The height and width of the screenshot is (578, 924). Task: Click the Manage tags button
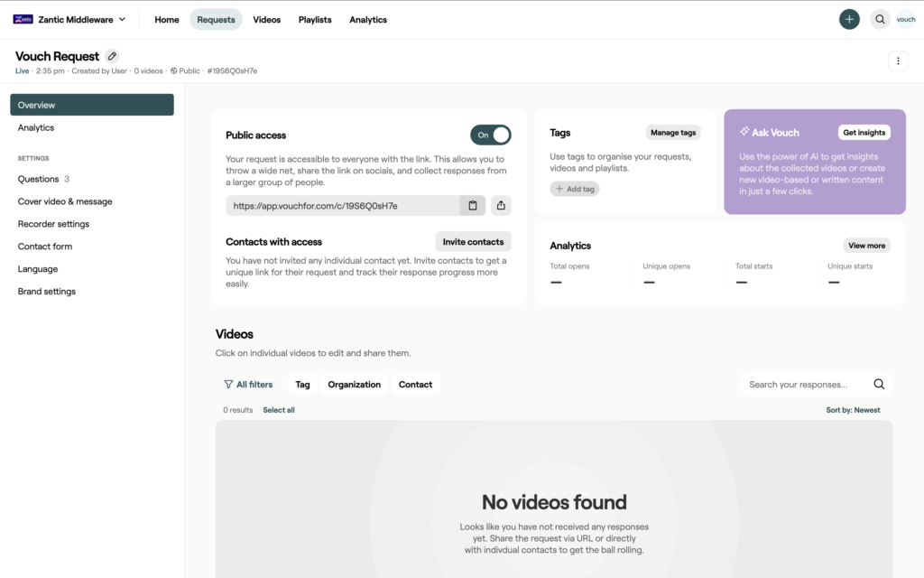[673, 133]
